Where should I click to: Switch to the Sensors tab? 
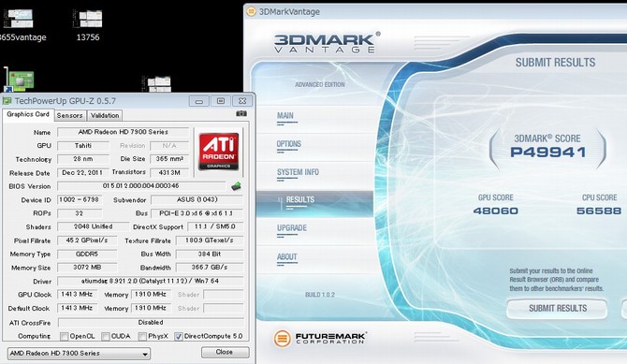69,116
